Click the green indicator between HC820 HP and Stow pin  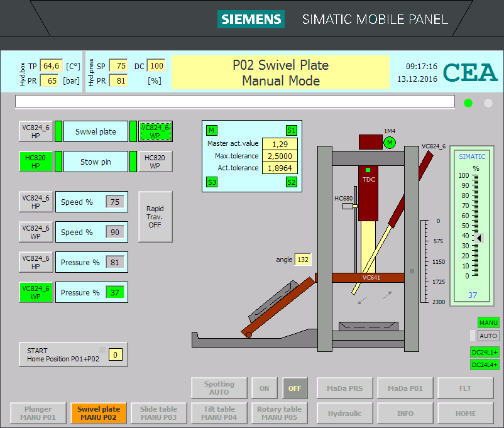click(58, 162)
